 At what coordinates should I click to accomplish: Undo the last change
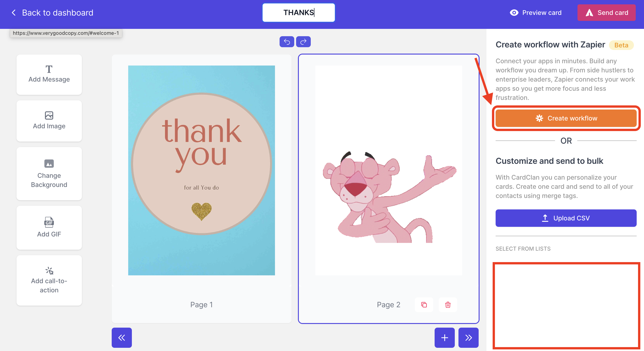(286, 41)
